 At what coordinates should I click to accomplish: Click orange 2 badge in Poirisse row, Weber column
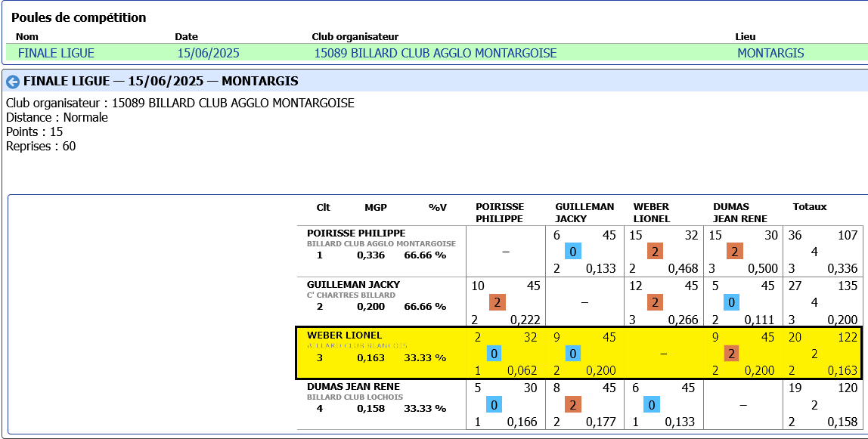tap(655, 252)
